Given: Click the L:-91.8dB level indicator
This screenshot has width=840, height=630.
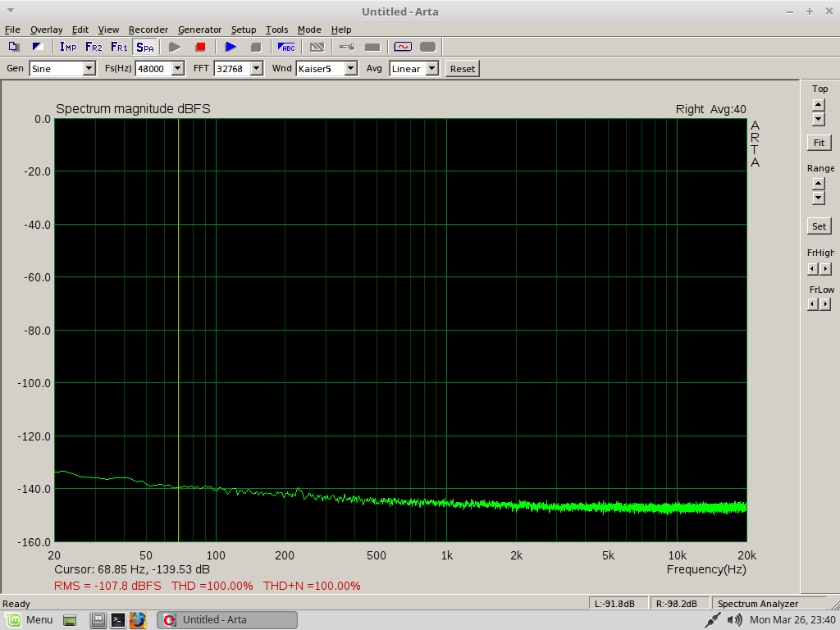Looking at the screenshot, I should [x=619, y=604].
